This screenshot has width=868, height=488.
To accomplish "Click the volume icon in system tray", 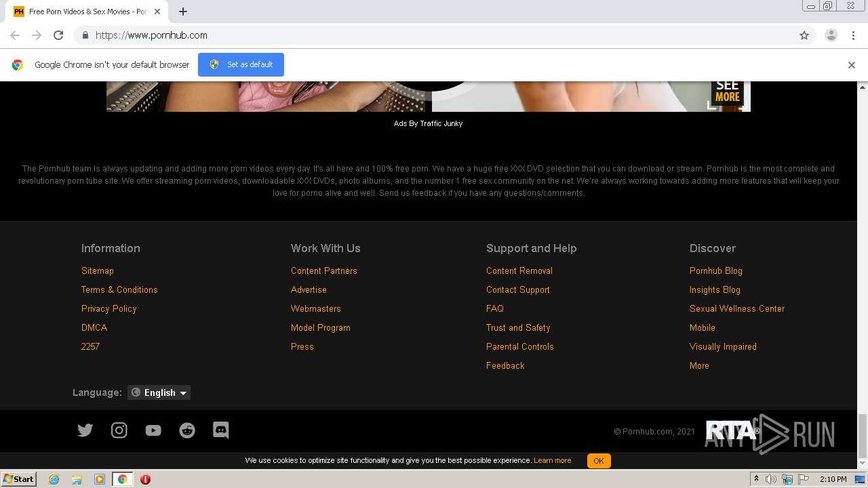I will tap(771, 479).
